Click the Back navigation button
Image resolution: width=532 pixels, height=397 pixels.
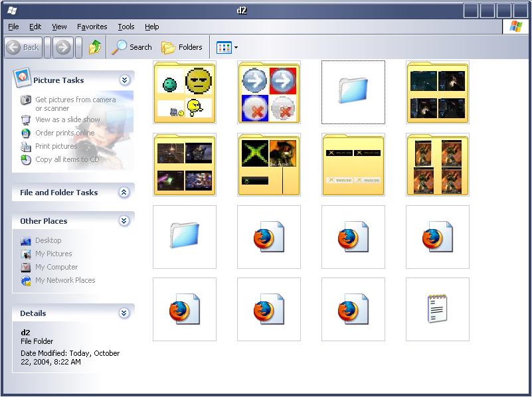point(23,47)
